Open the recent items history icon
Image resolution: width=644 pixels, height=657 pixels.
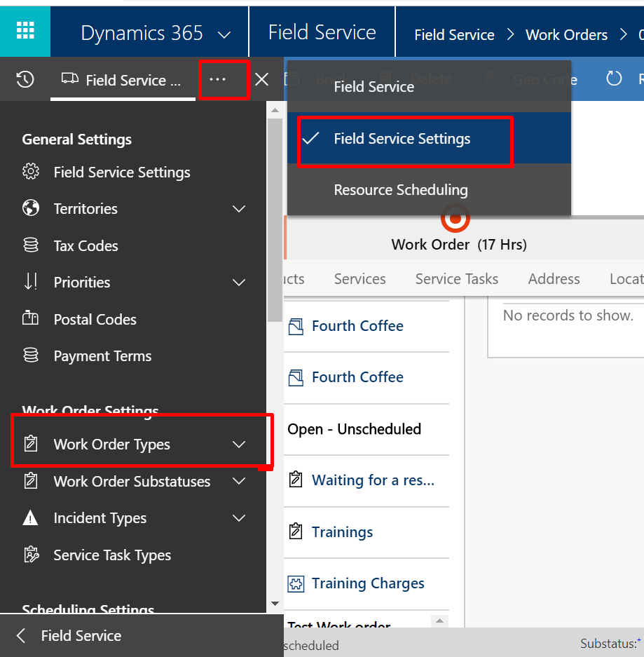click(25, 79)
